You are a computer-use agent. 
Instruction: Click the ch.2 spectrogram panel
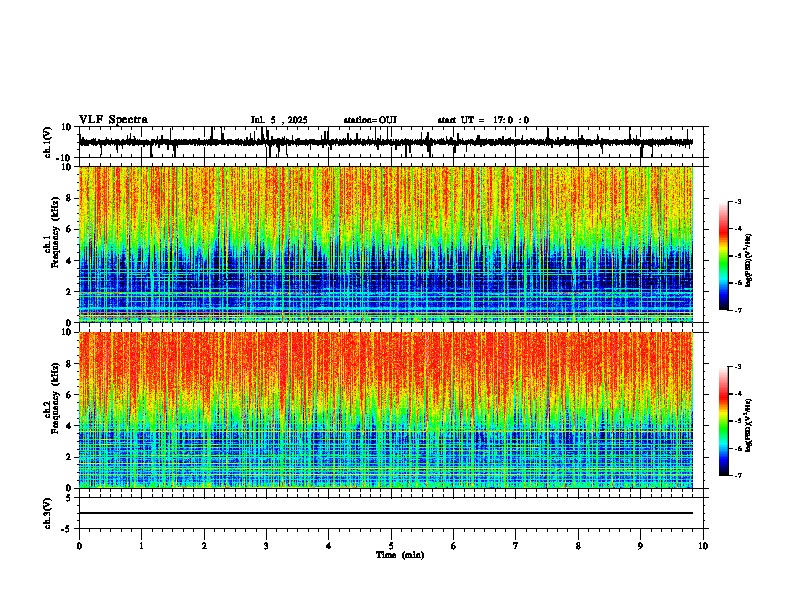point(386,410)
